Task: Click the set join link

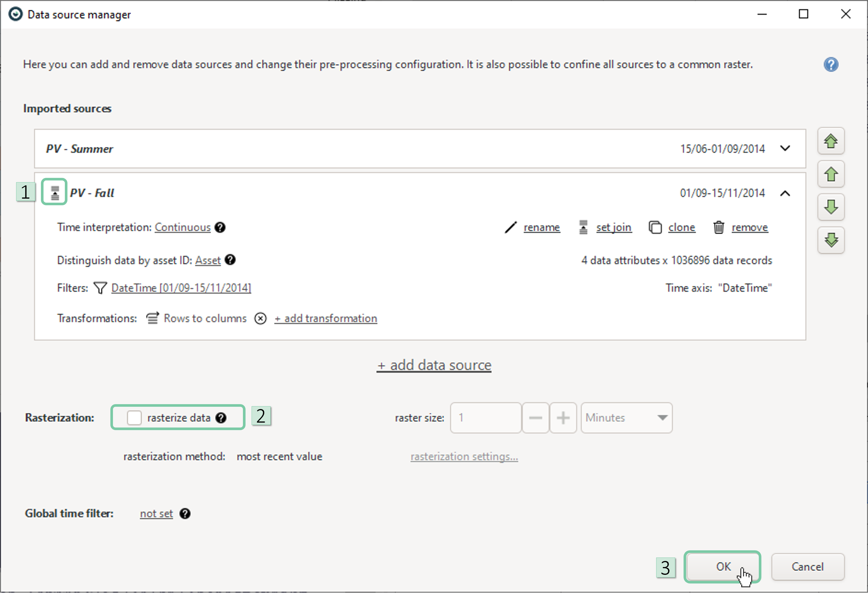Action: [x=614, y=227]
